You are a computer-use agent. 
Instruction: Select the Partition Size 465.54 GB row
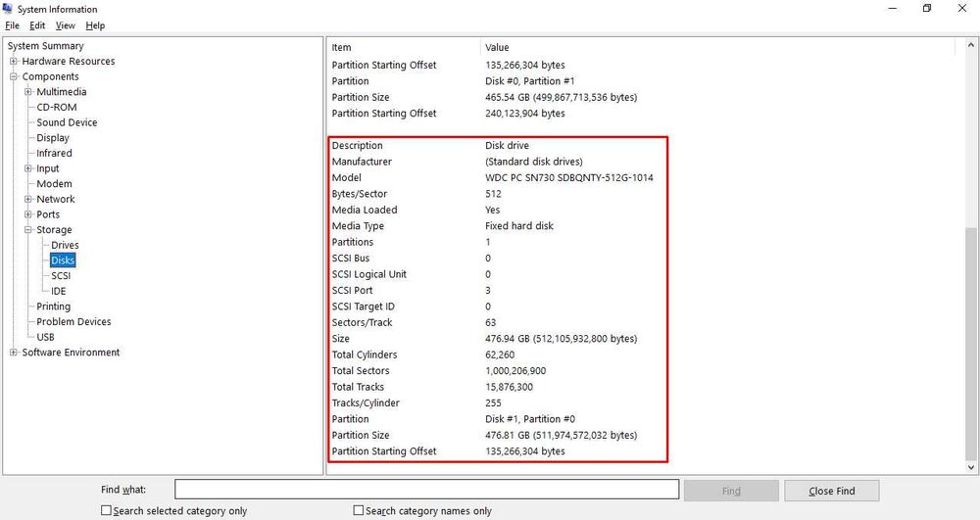coord(484,97)
